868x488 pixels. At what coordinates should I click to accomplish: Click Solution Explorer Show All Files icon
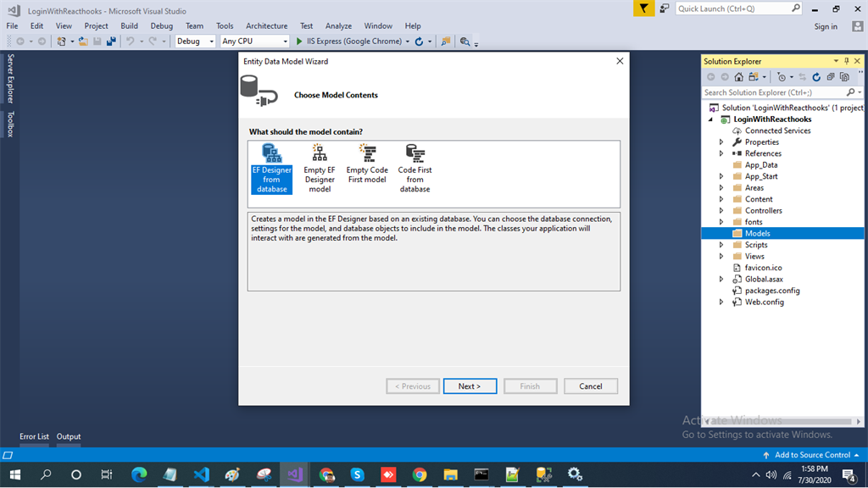tap(844, 77)
